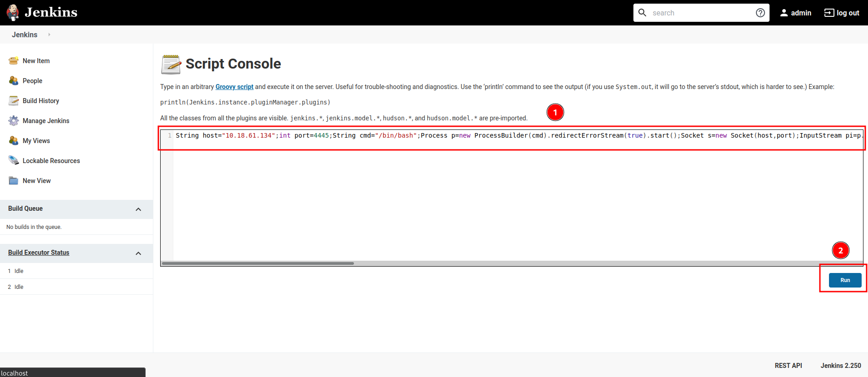Open My Views
The width and height of the screenshot is (868, 377).
tap(36, 141)
